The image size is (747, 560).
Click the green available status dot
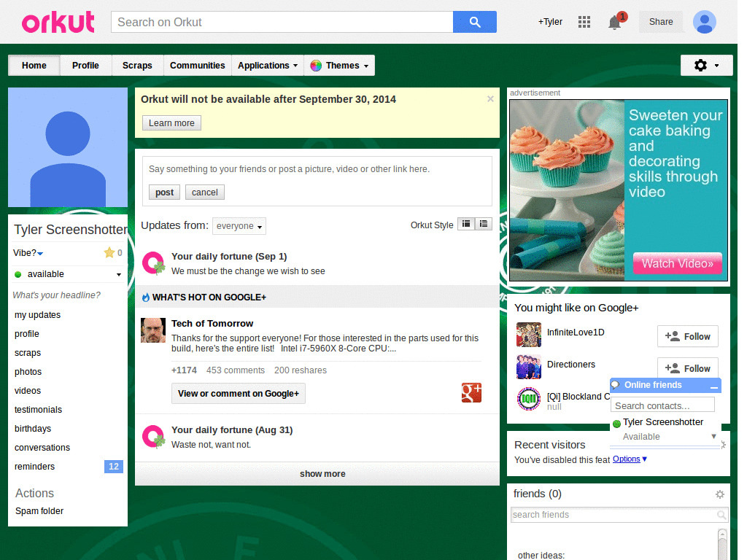pyautogui.click(x=18, y=274)
